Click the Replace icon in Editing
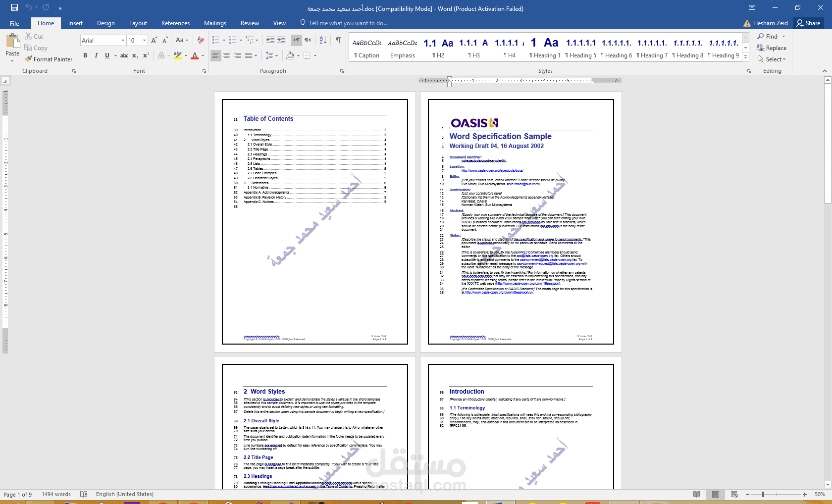Image resolution: width=832 pixels, height=504 pixels. click(x=760, y=48)
